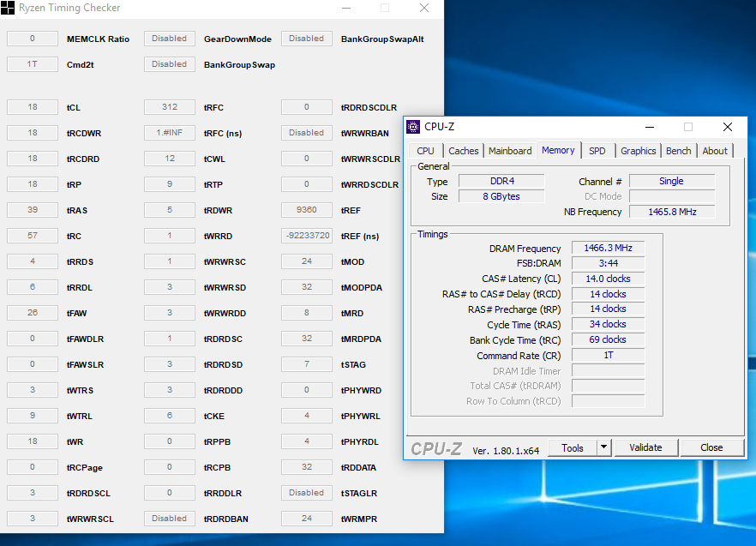The image size is (756, 546).
Task: Minimize the Ryzen Timing Checker window
Action: 346,8
